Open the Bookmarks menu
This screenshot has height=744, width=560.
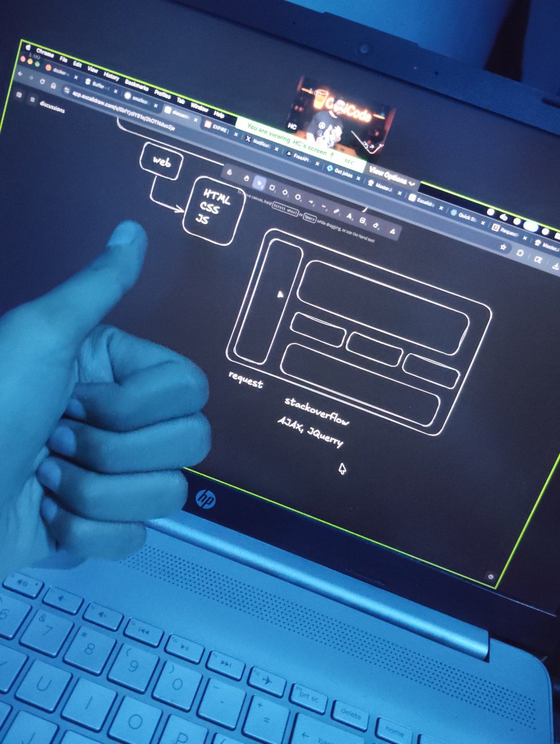tap(136, 85)
